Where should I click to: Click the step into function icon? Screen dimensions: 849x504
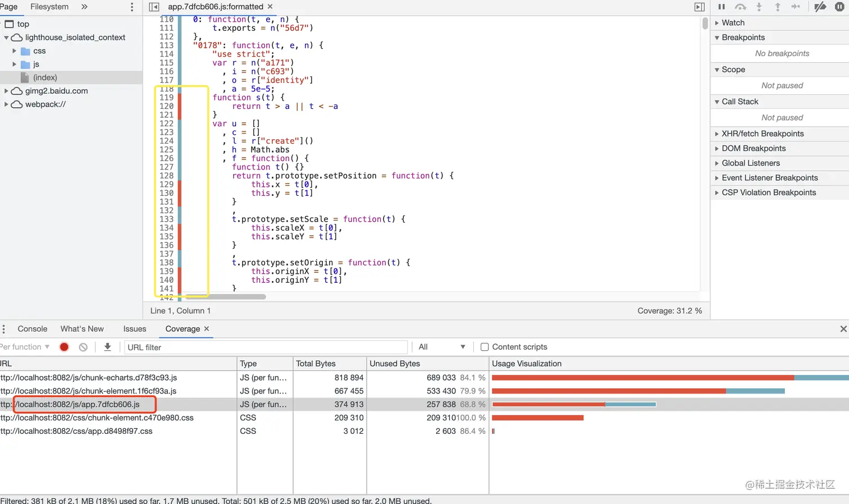(x=759, y=7)
